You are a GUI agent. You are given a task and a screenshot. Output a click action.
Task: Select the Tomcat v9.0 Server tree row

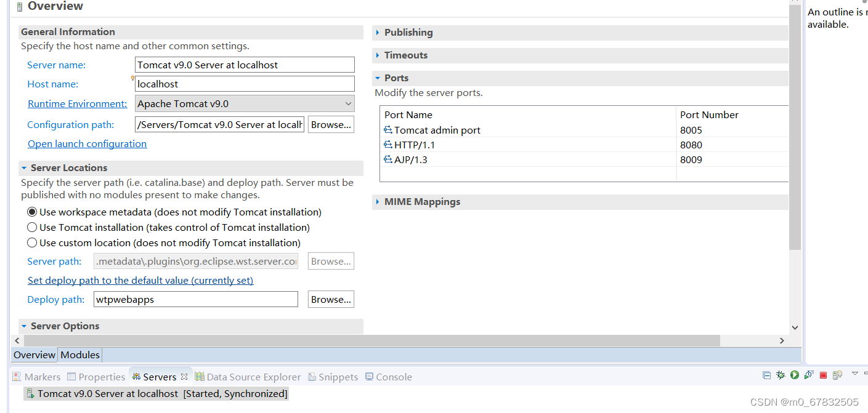pos(156,393)
